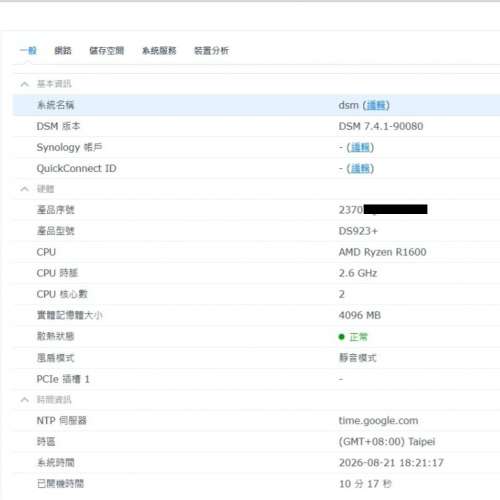Click the 產品型號 label
Image resolution: width=500 pixels, height=500 pixels.
pyautogui.click(x=55, y=231)
